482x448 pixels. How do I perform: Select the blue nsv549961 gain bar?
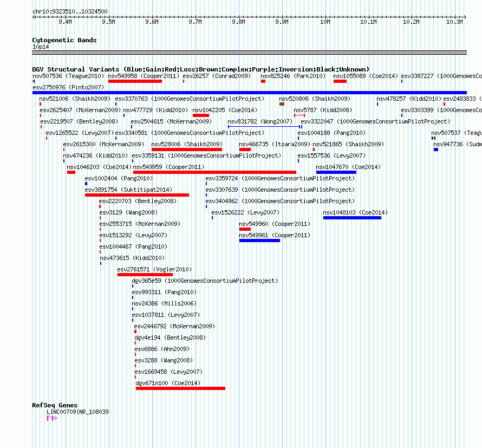point(259,241)
